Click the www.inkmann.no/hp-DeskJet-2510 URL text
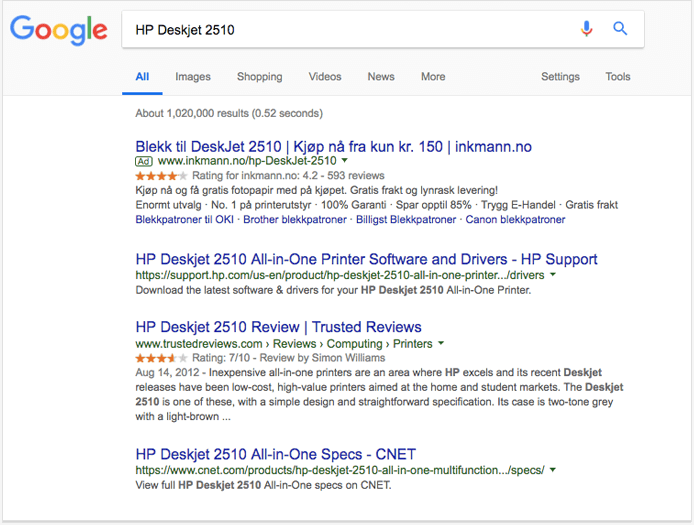Viewport: 694px width, 525px height. (247, 161)
